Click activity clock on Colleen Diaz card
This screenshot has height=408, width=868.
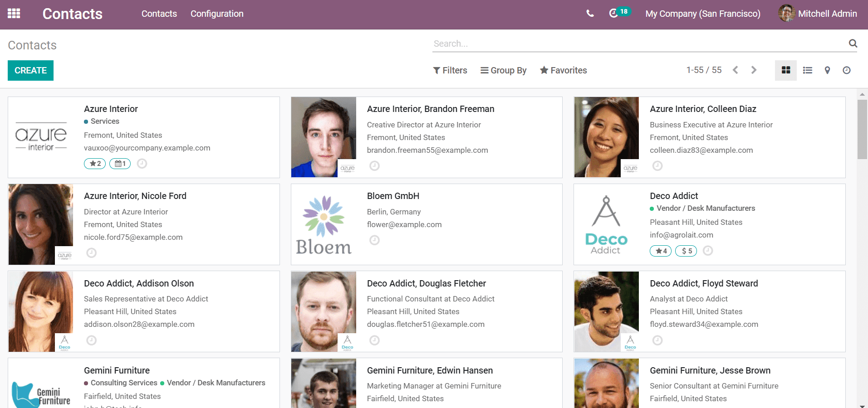click(x=657, y=166)
